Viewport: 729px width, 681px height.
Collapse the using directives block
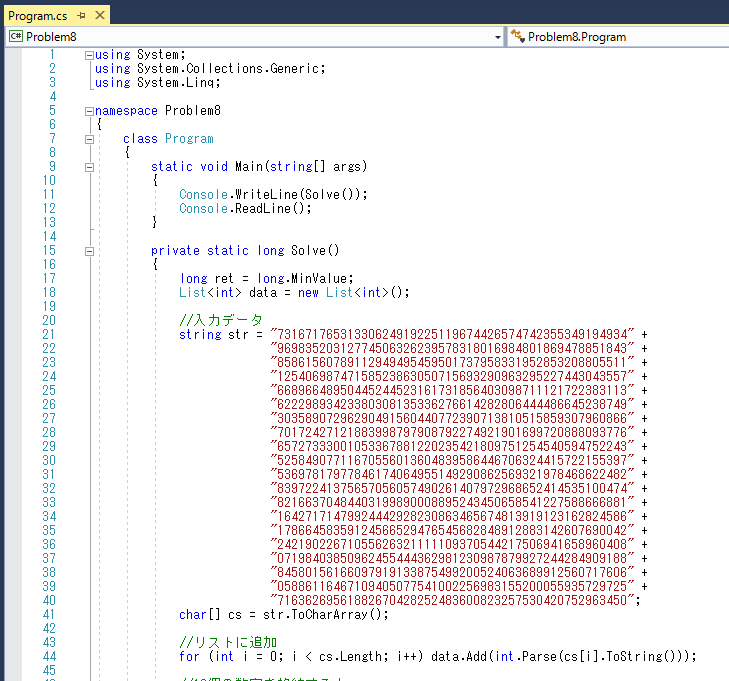click(89, 55)
